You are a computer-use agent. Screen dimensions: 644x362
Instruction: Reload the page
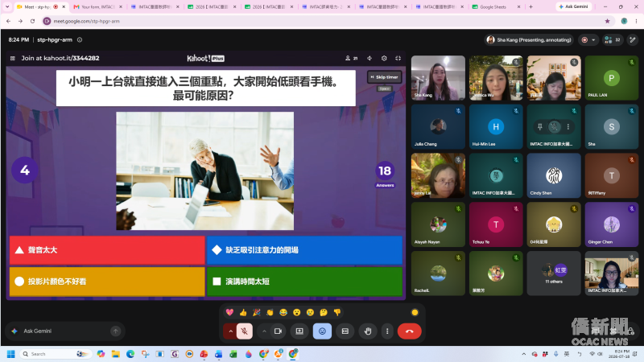click(32, 21)
